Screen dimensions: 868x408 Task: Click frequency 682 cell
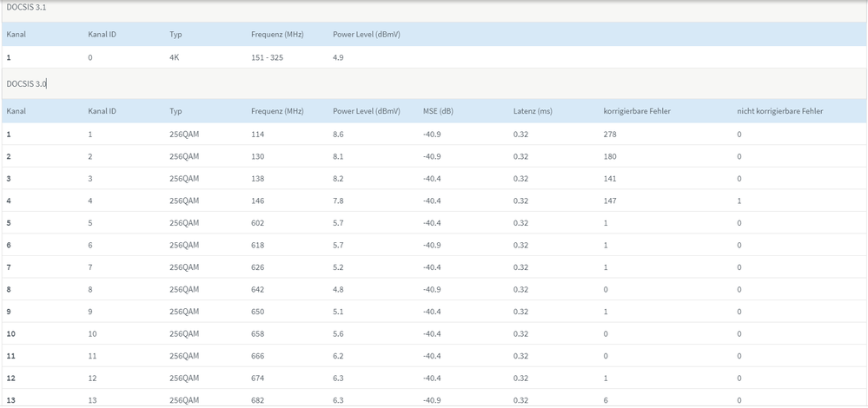coord(258,400)
